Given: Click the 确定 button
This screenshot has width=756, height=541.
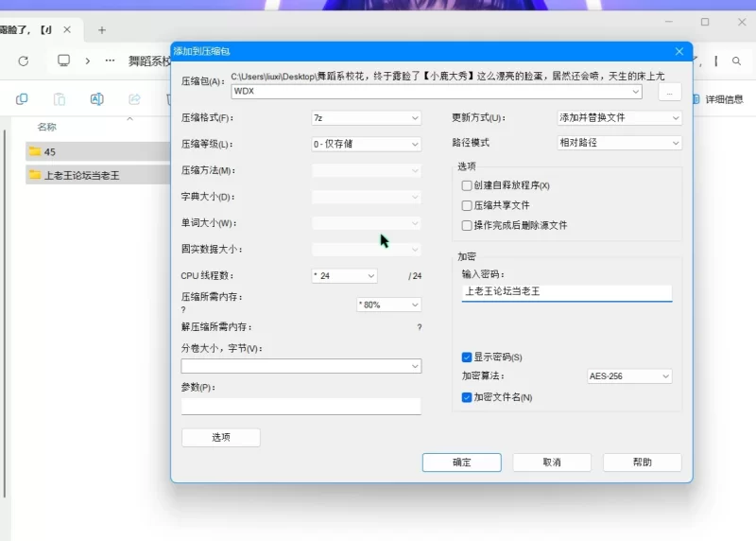Looking at the screenshot, I should [x=461, y=462].
